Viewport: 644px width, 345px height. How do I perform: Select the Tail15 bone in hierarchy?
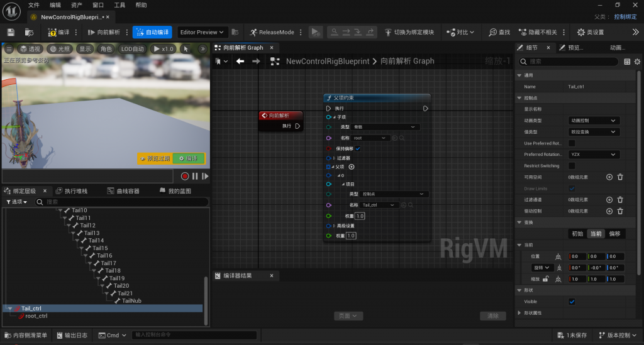point(100,248)
